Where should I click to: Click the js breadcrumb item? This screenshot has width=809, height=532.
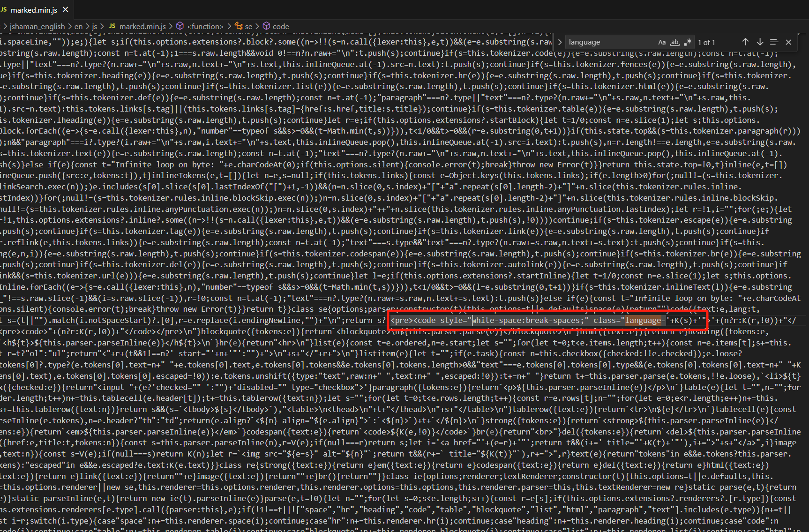pyautogui.click(x=95, y=26)
